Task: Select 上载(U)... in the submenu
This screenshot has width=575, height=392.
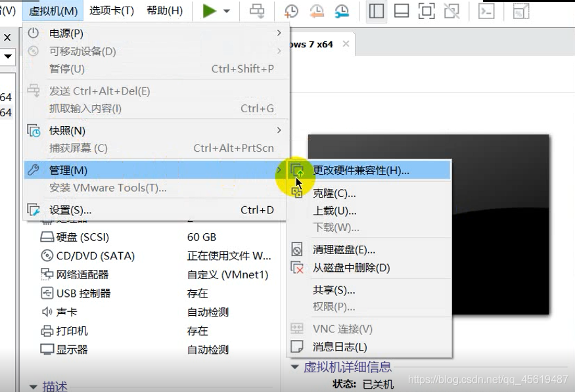Action: [369, 211]
